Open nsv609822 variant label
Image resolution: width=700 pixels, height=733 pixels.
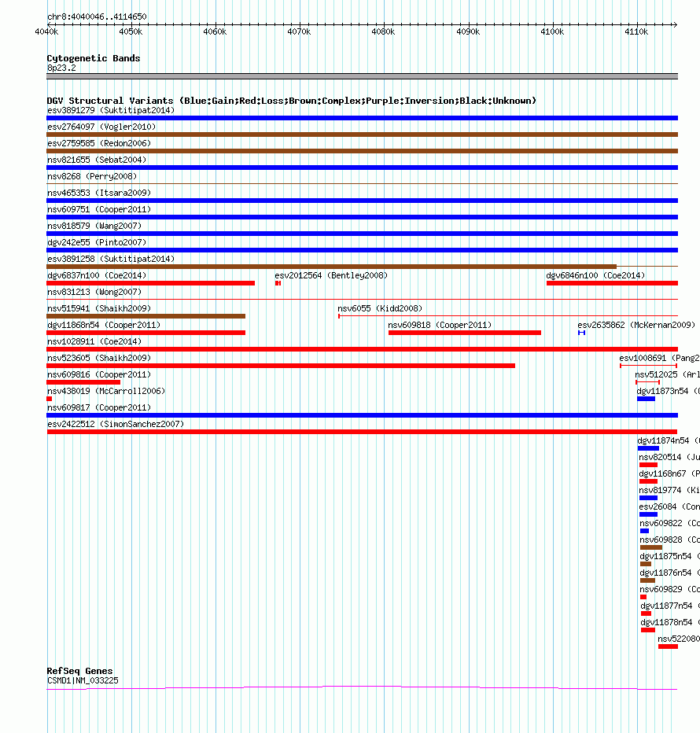(669, 523)
